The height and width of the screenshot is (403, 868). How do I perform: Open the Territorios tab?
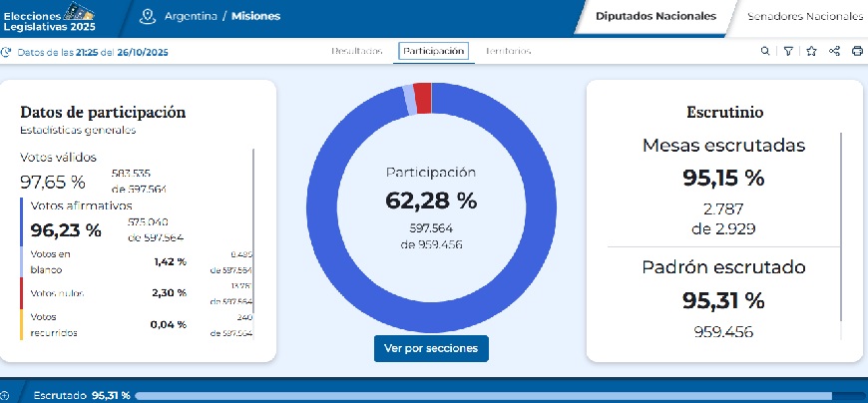click(x=508, y=51)
